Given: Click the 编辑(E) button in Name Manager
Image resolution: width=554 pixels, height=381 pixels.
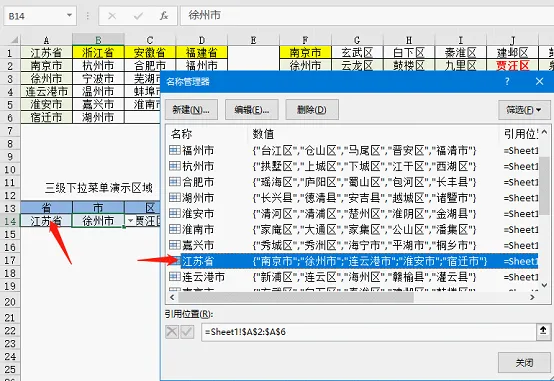Looking at the screenshot, I should (x=252, y=110).
